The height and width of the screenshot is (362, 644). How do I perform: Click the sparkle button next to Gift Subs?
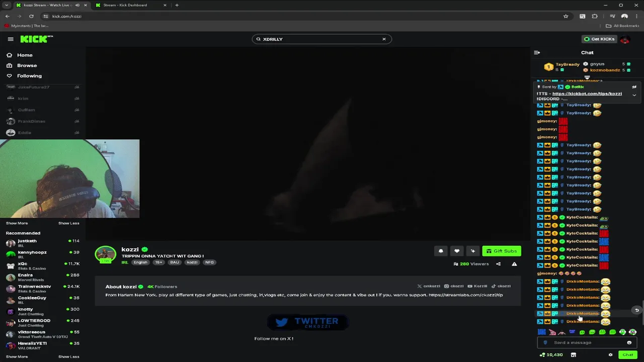pyautogui.click(x=473, y=251)
